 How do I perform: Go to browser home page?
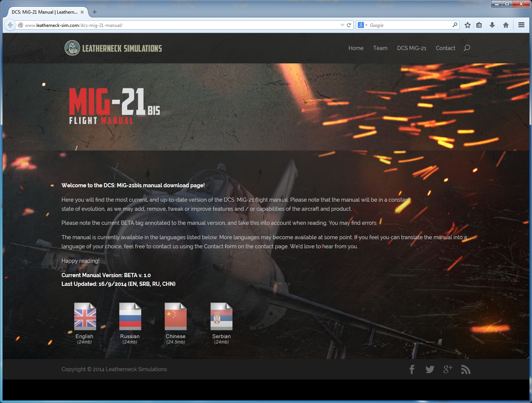click(x=506, y=25)
